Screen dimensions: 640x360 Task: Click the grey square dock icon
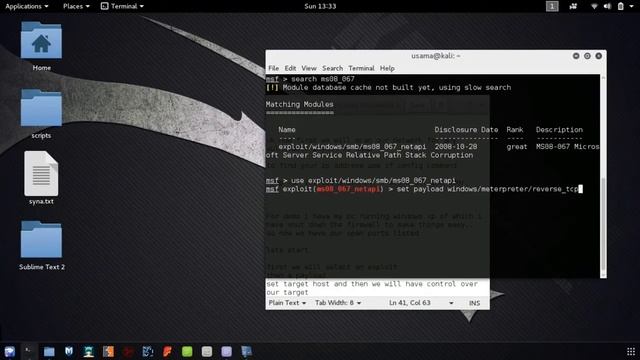(x=207, y=351)
